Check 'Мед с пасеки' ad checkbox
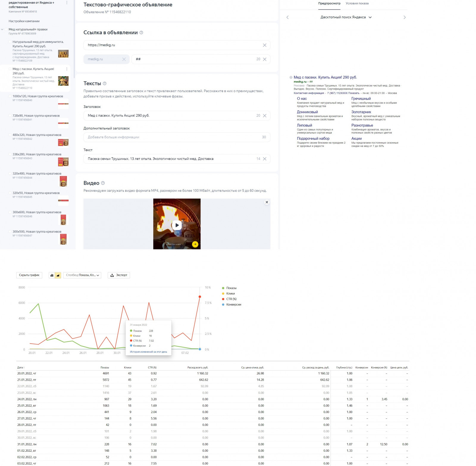The image size is (476, 466). point(10,69)
